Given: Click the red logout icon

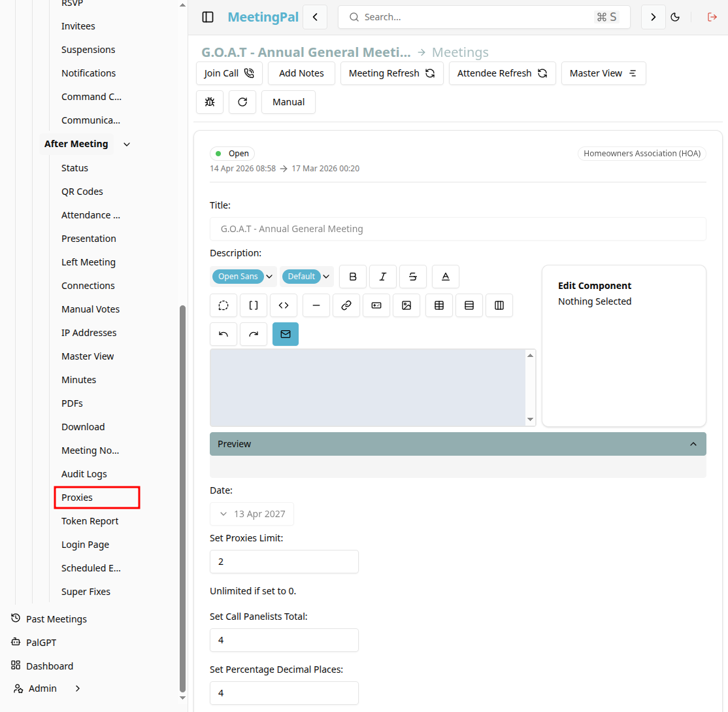Looking at the screenshot, I should (x=712, y=17).
